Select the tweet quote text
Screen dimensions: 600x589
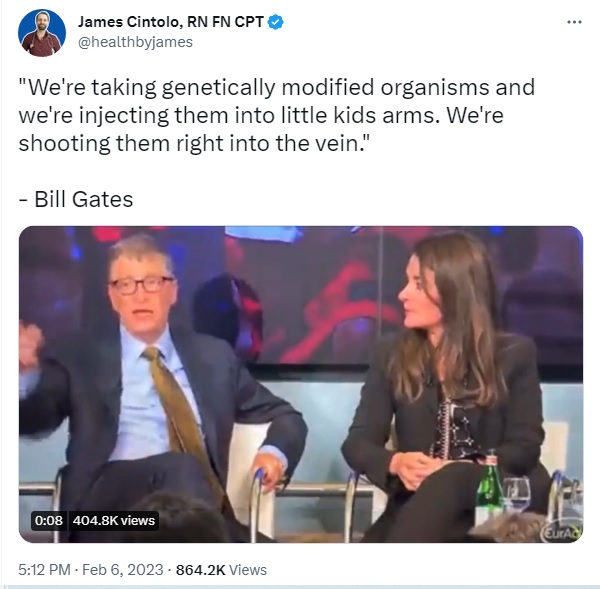click(x=277, y=115)
